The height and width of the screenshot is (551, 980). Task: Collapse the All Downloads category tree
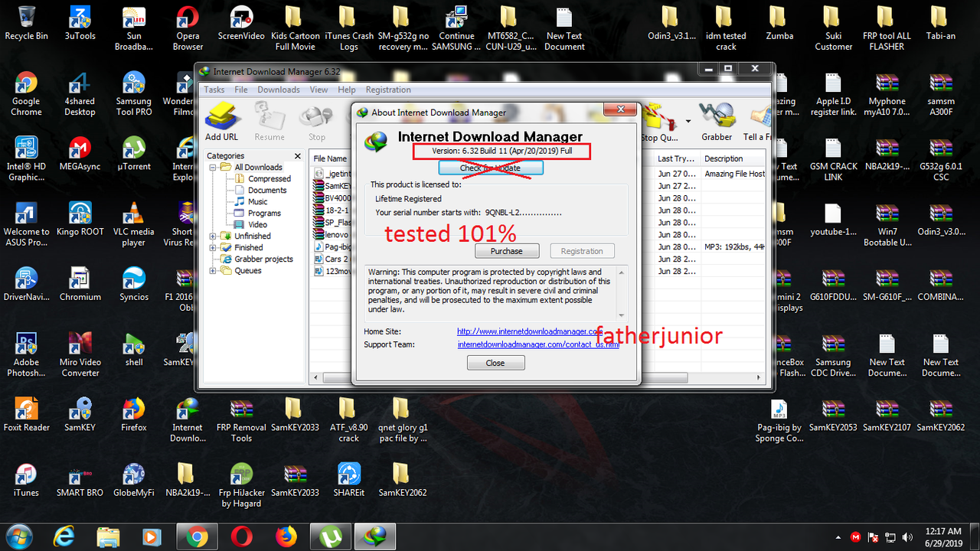(x=213, y=167)
